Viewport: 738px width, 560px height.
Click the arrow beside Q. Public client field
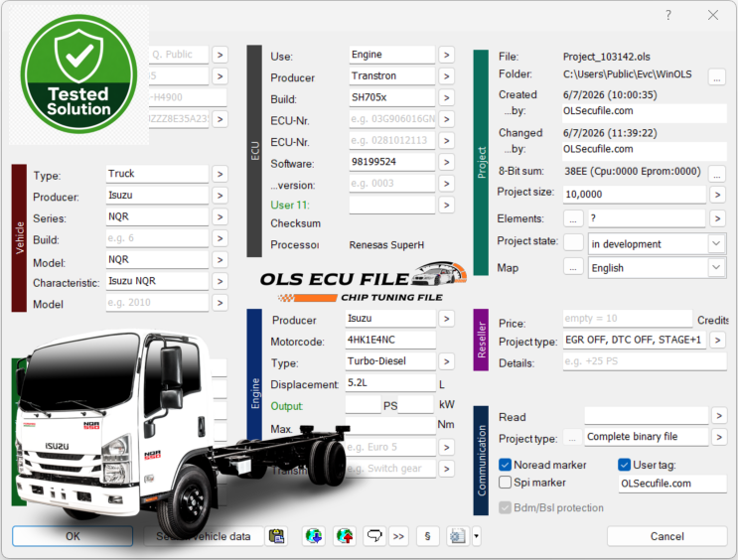(x=220, y=55)
